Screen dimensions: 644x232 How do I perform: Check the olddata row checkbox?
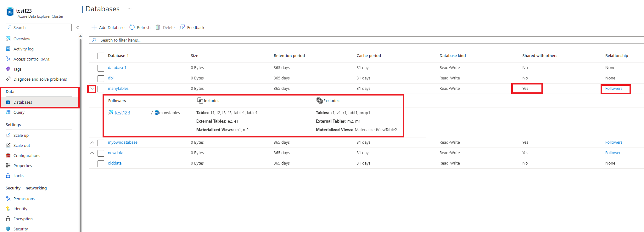(x=101, y=164)
